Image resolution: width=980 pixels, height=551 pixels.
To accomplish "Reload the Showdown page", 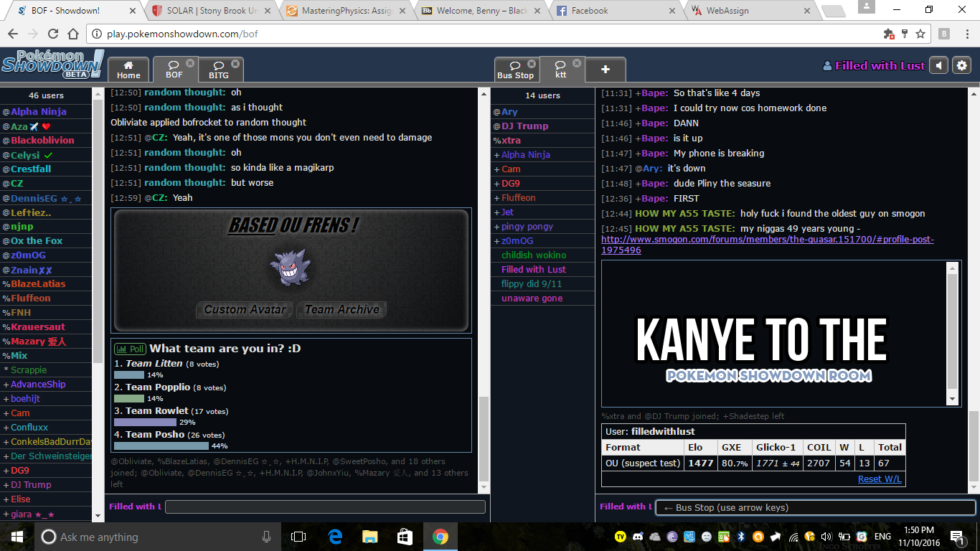I will click(x=53, y=34).
